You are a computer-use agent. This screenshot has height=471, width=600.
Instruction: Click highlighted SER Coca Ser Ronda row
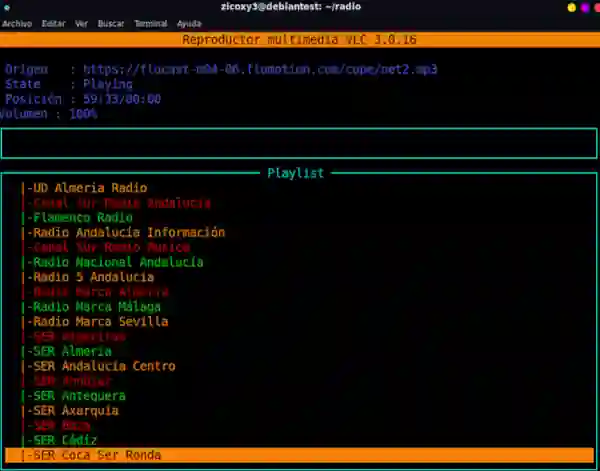pos(300,455)
